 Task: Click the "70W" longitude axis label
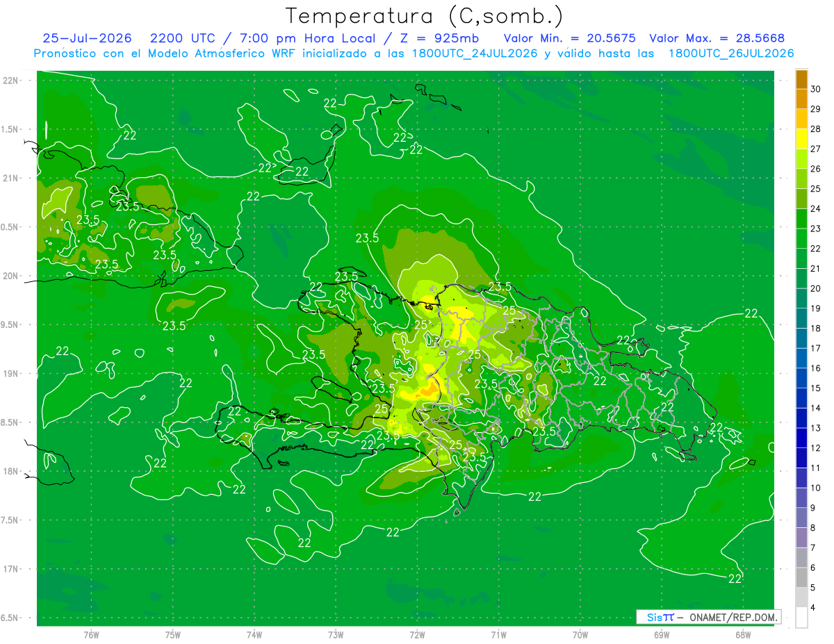pos(580,634)
